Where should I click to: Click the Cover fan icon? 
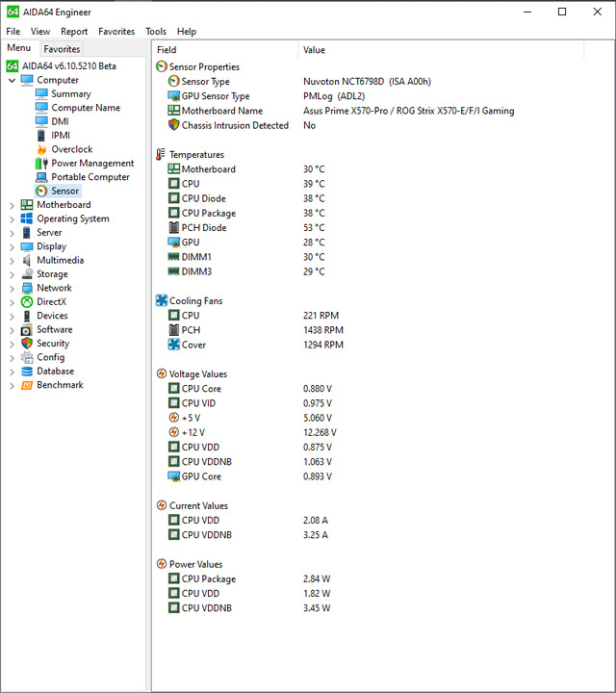tap(174, 345)
